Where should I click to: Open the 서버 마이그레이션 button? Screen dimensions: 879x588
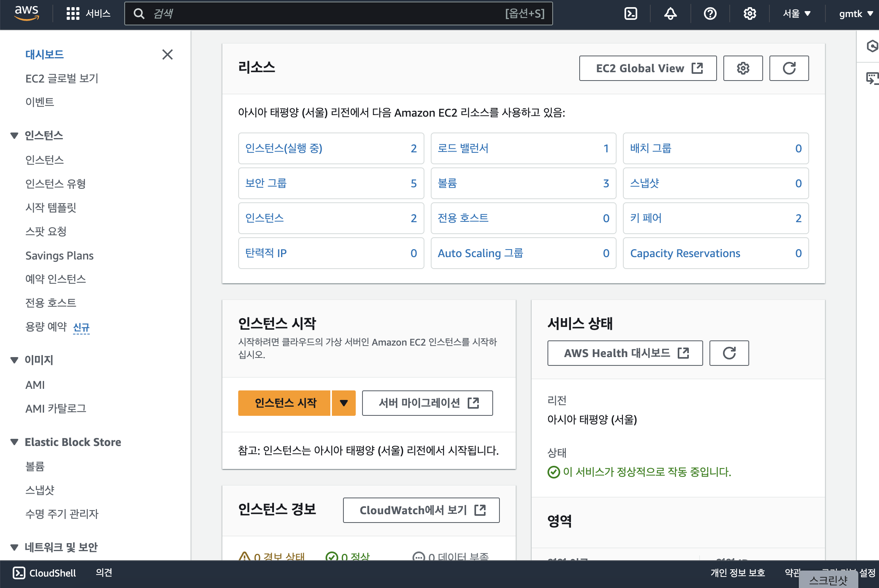click(428, 403)
